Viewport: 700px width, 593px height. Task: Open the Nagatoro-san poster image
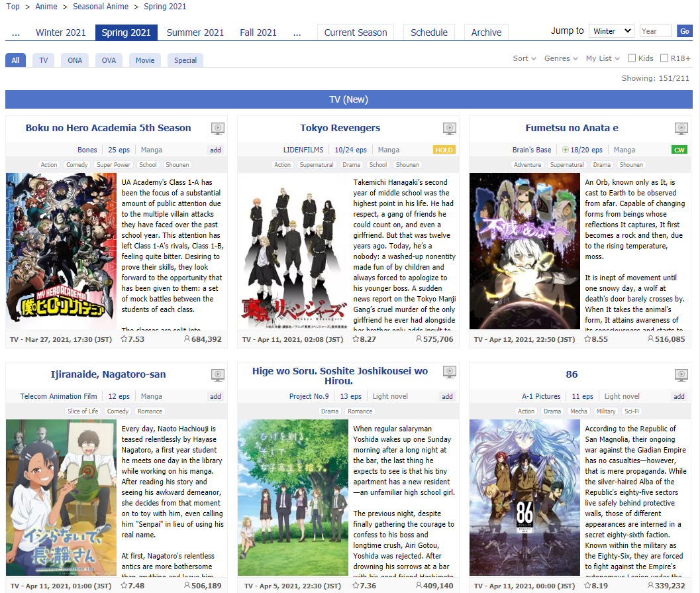(61, 498)
